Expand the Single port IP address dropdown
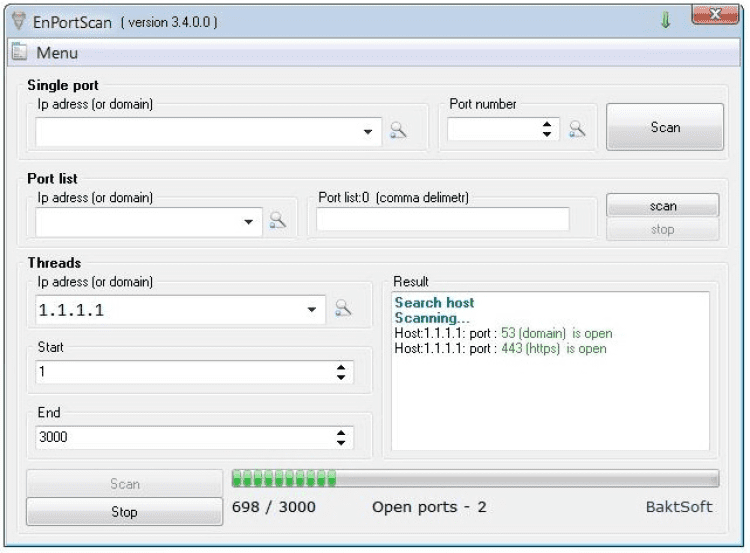 (367, 131)
